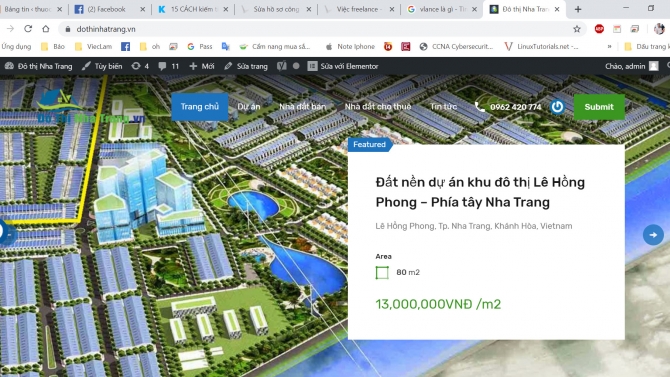Viewport: 670px width, 377px height.
Task: Go forward with the browser arrow
Action: click(x=10, y=29)
